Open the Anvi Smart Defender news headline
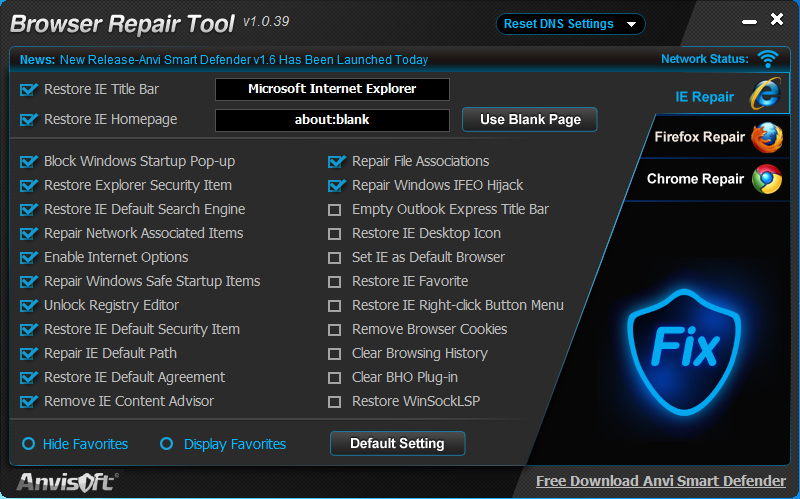Screen dimensions: 800x499 click(244, 60)
